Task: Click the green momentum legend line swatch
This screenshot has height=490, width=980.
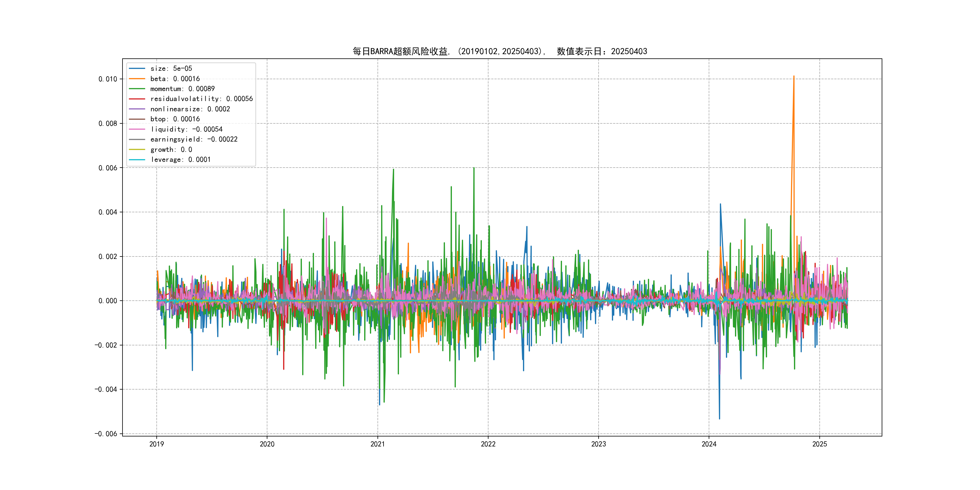Action: point(137,89)
